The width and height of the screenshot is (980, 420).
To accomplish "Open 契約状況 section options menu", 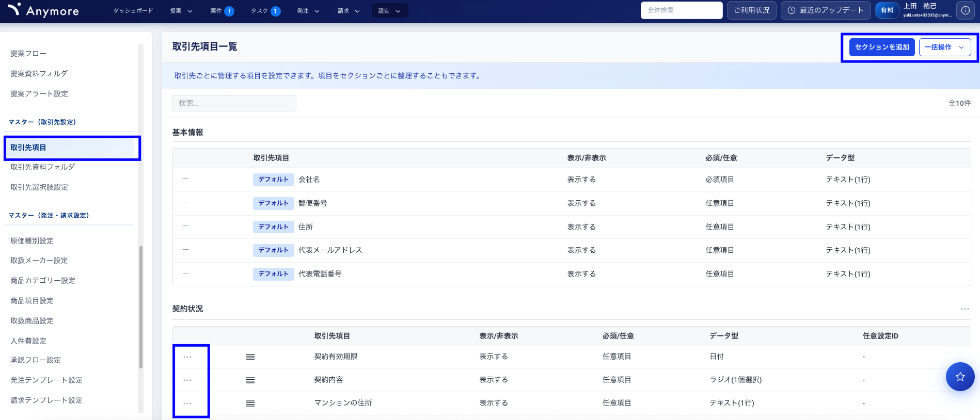I will click(965, 309).
